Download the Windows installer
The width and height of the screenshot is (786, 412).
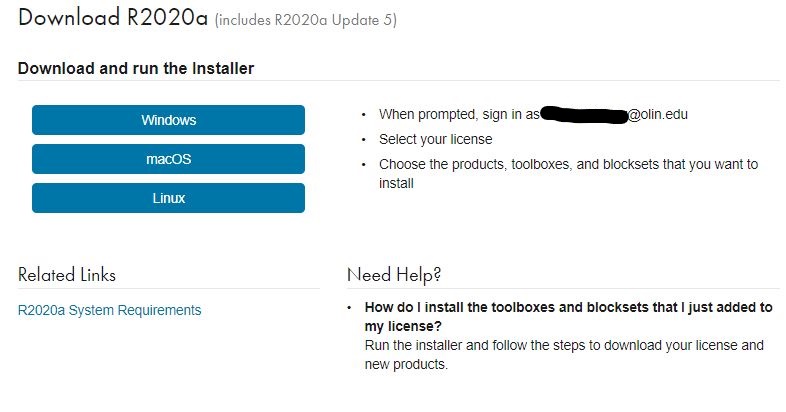coord(168,120)
